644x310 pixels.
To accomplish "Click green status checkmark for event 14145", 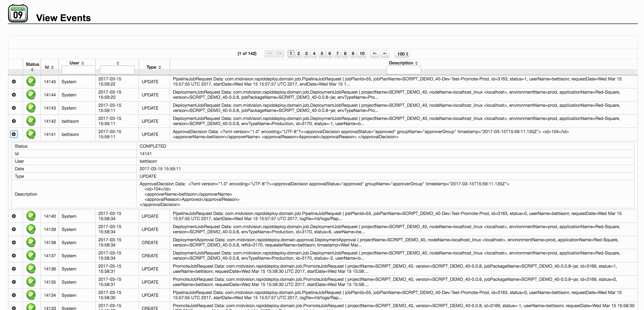I will (31, 81).
